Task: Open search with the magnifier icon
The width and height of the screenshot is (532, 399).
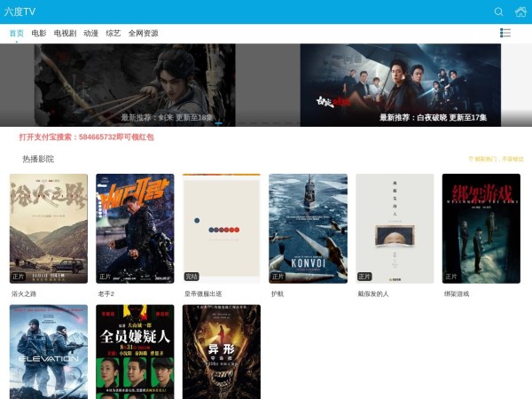Action: pos(498,12)
